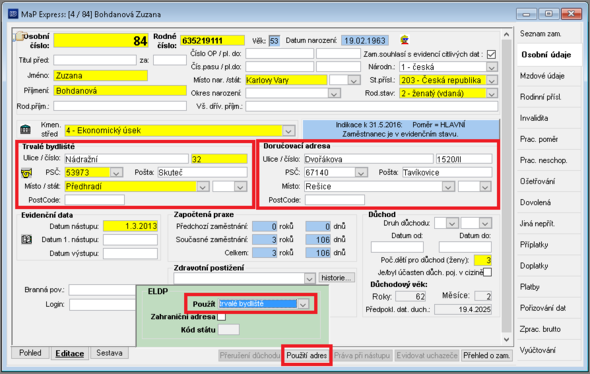Click the vertical scrollbar up arrow
590x374 pixels.
coord(506,35)
